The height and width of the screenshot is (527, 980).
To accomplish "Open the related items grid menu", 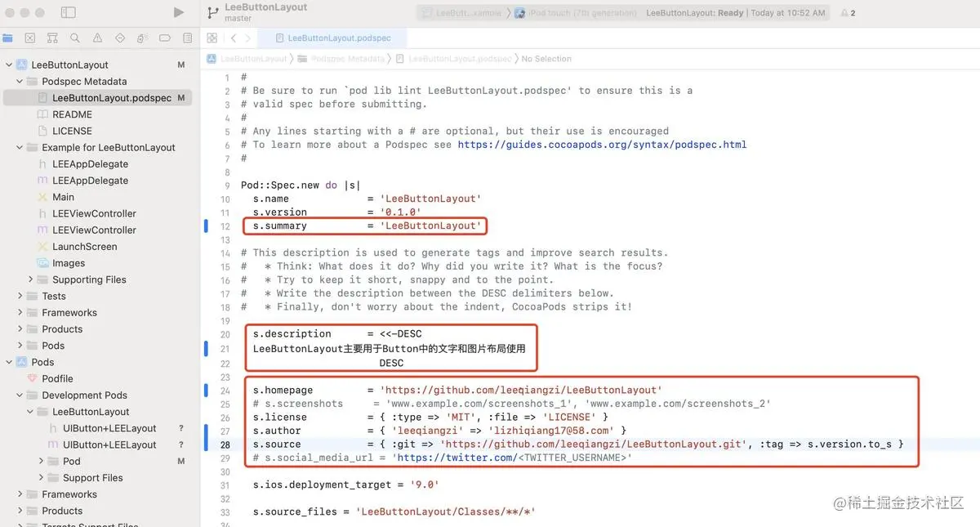I will coord(212,38).
